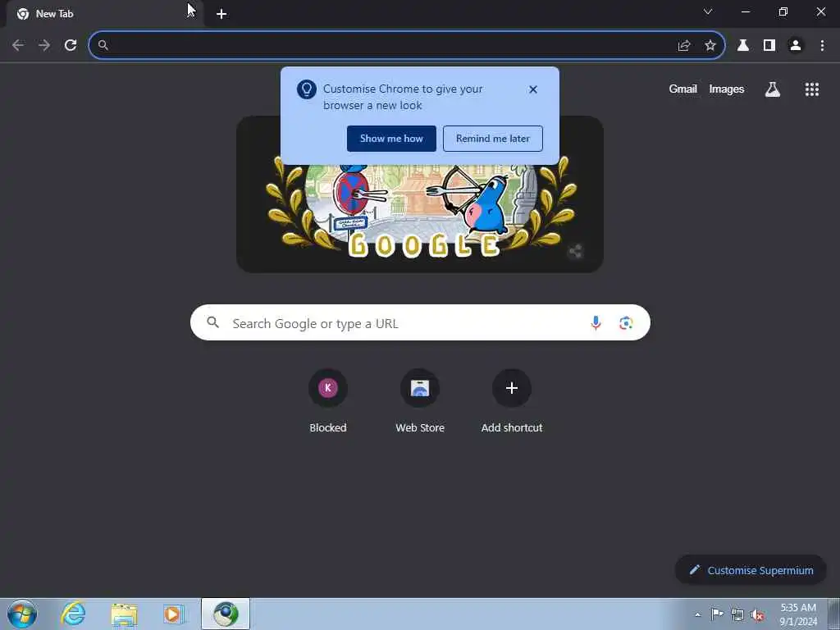Show hidden system tray icons
The image size is (840, 630).
tap(697, 614)
